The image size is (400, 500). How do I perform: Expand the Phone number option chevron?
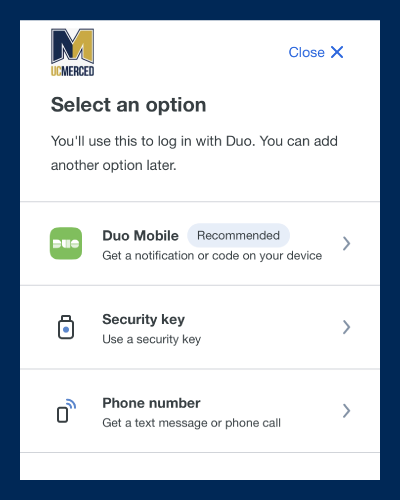pyautogui.click(x=347, y=411)
